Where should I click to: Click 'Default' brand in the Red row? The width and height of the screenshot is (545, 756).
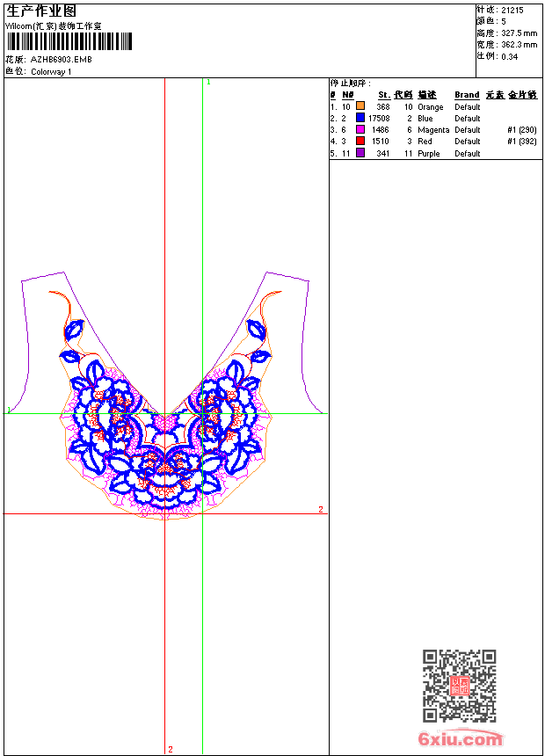coord(468,142)
